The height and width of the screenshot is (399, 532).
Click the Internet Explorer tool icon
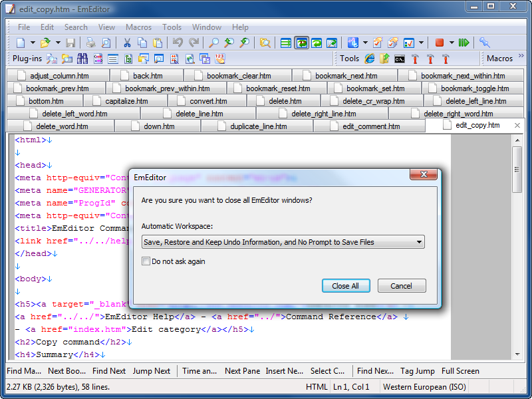(x=370, y=59)
